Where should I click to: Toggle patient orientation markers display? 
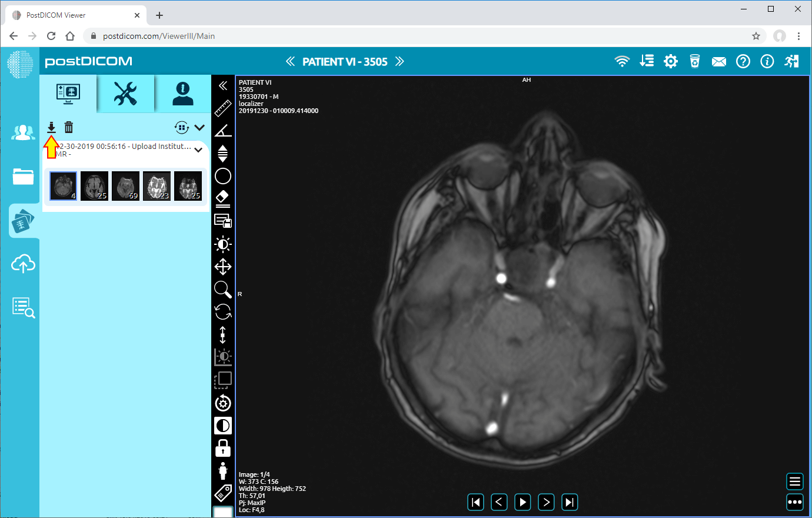pyautogui.click(x=223, y=470)
